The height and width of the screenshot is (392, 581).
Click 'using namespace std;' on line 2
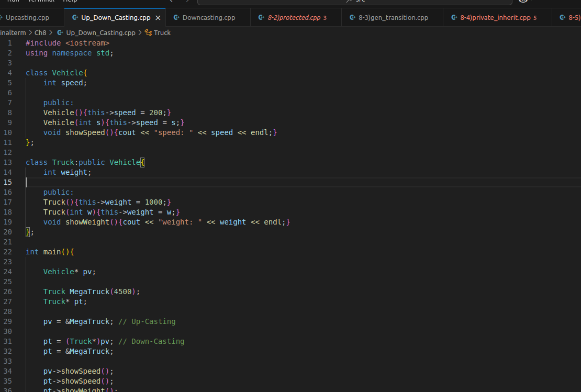pos(70,53)
